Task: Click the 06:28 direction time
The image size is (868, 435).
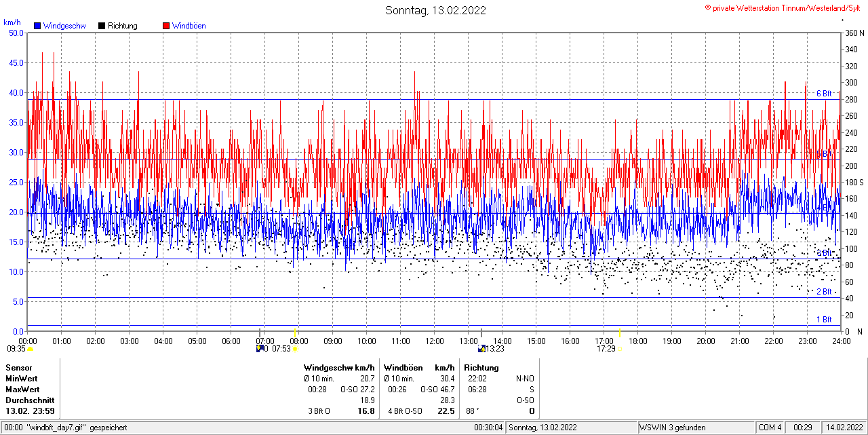Action: pyautogui.click(x=477, y=390)
